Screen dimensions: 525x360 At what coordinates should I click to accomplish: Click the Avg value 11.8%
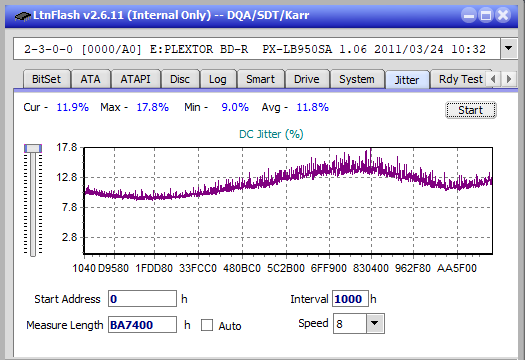(x=312, y=107)
